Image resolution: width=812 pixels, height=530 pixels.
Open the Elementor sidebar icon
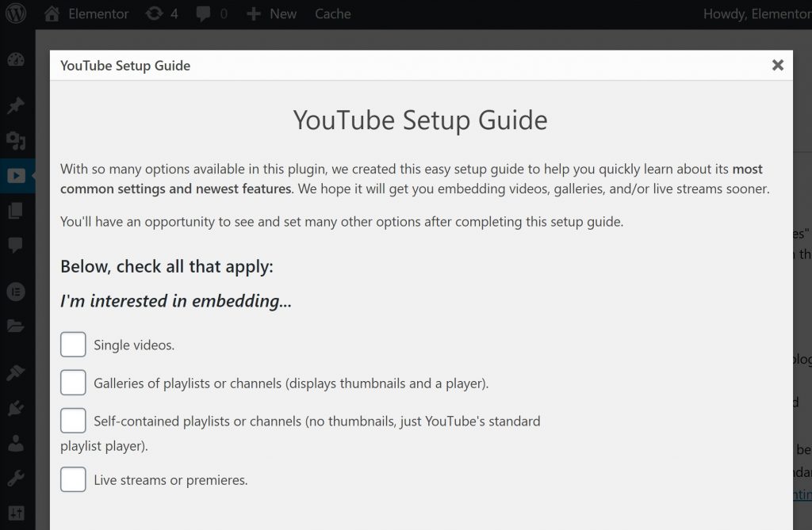point(16,291)
